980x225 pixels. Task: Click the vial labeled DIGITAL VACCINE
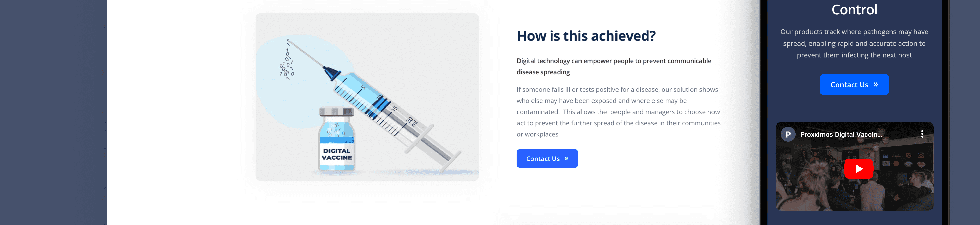pos(337,141)
